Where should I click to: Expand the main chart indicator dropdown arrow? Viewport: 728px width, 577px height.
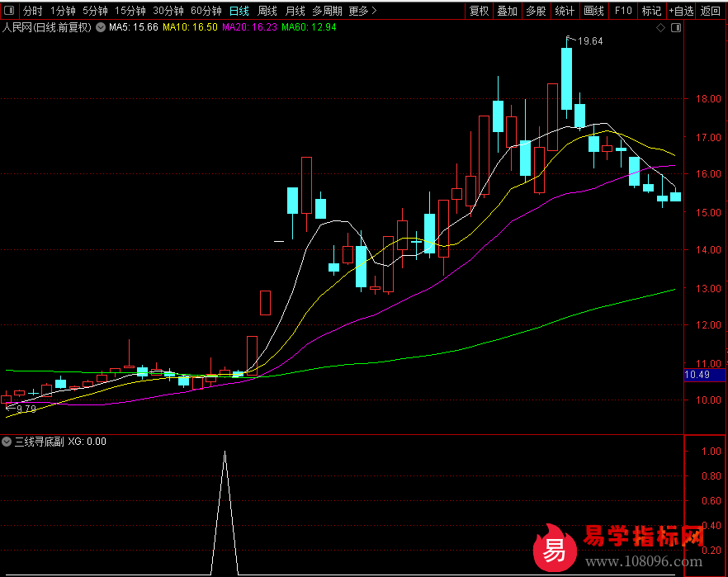101,27
